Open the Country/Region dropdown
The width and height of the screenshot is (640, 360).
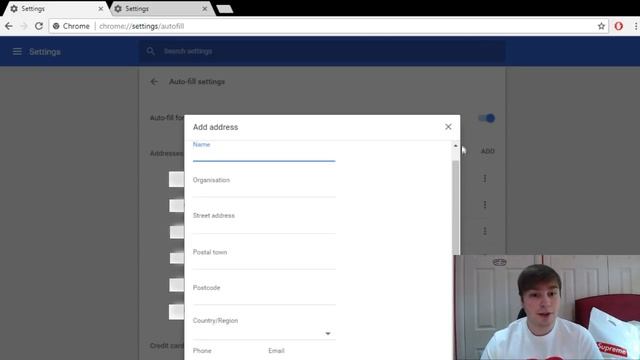point(264,333)
